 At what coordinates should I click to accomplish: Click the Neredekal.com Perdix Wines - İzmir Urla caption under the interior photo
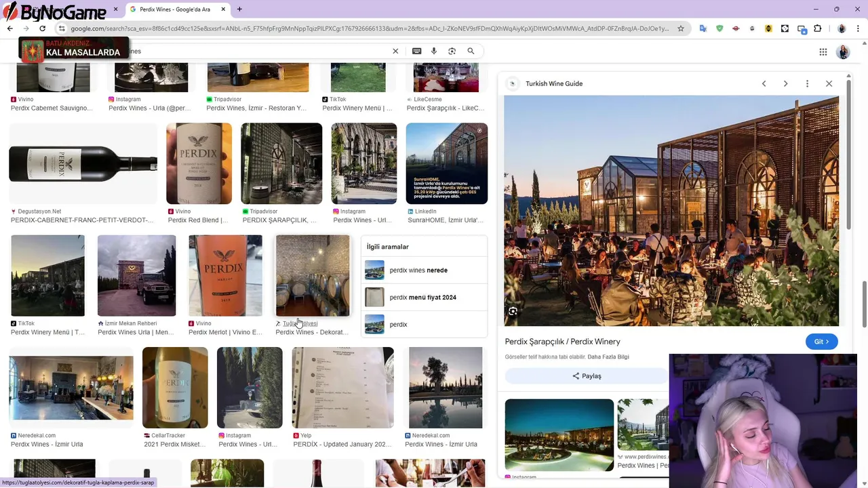(x=47, y=444)
